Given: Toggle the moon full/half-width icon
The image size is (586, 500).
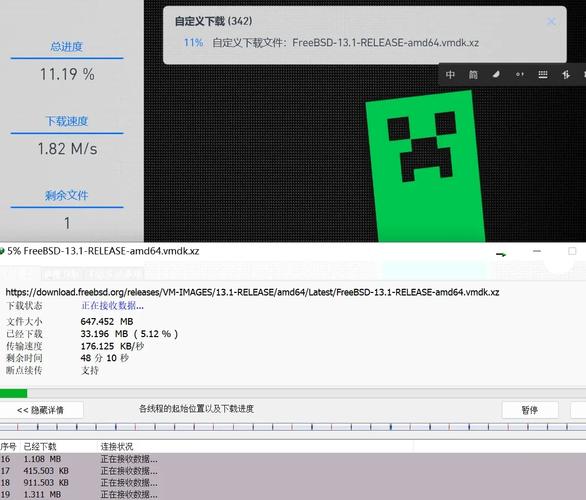Looking at the screenshot, I should point(496,75).
